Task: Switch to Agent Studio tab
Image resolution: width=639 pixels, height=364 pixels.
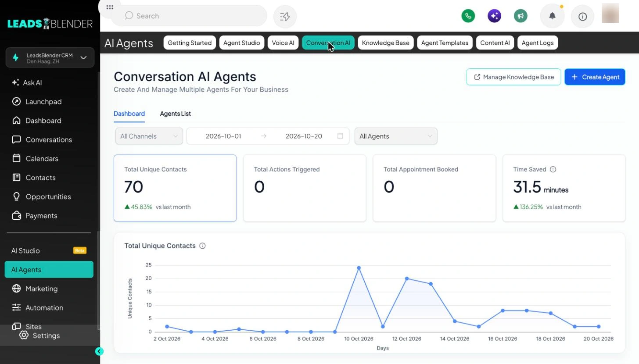Action: (242, 43)
